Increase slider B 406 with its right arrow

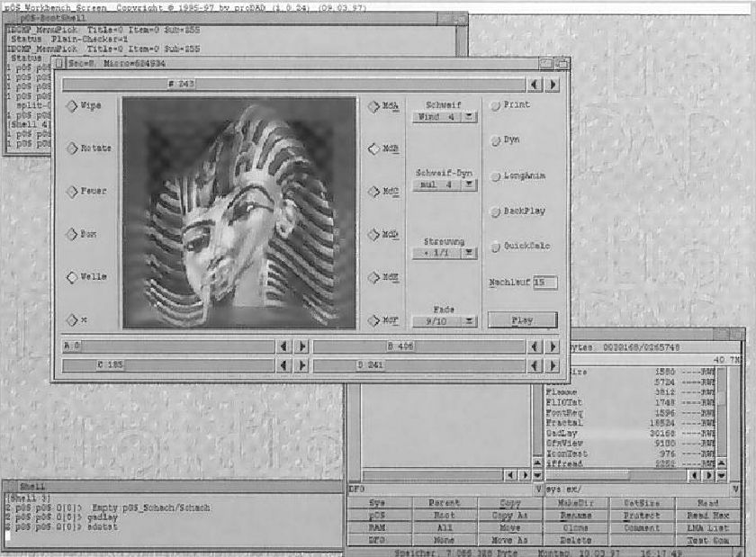tap(553, 346)
